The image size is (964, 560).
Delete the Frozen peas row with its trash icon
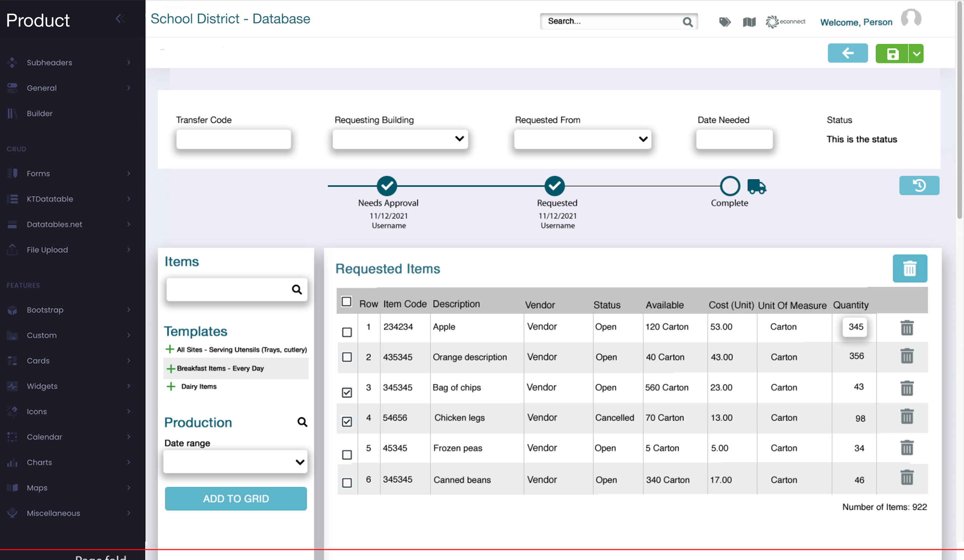click(x=907, y=448)
